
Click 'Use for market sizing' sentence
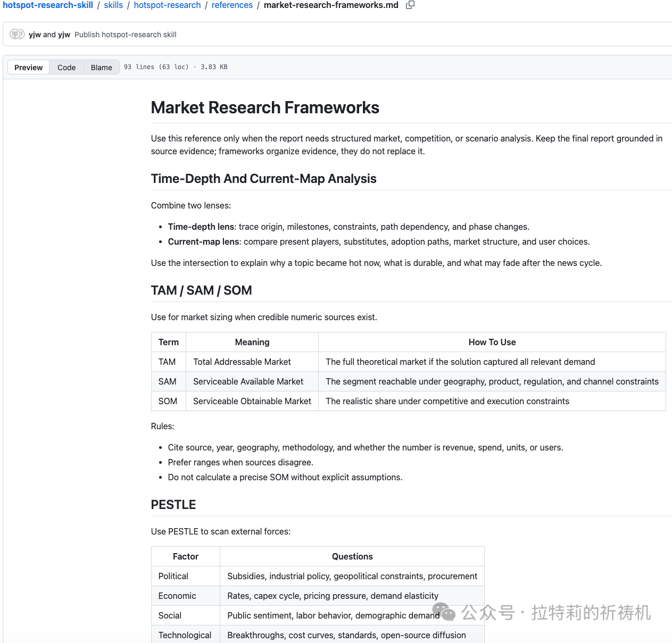[x=264, y=318]
